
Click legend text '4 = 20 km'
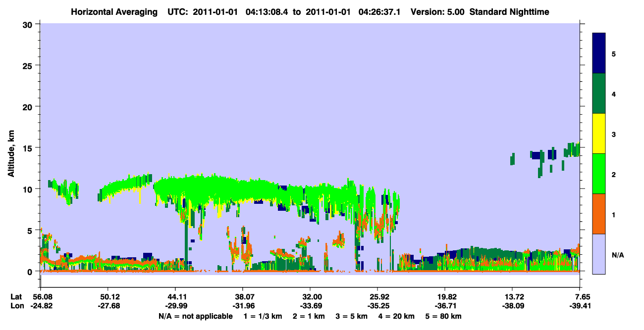coord(397,316)
